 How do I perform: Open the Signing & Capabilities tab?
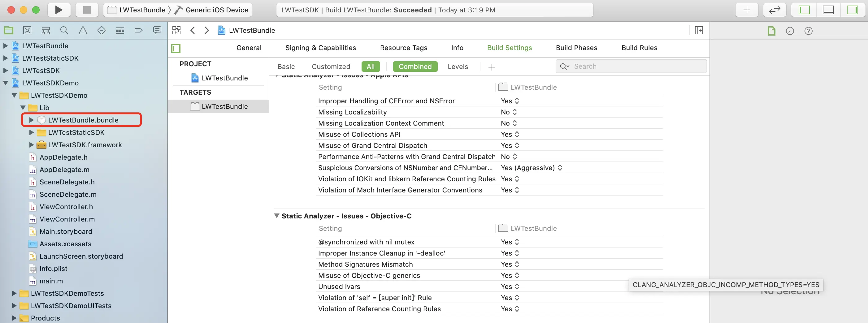pos(320,48)
